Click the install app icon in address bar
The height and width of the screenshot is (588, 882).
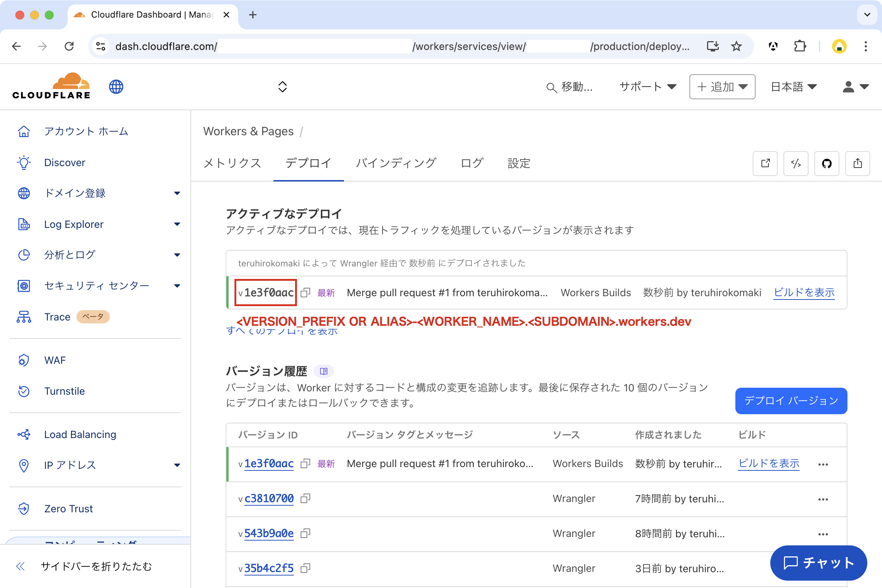[x=713, y=46]
